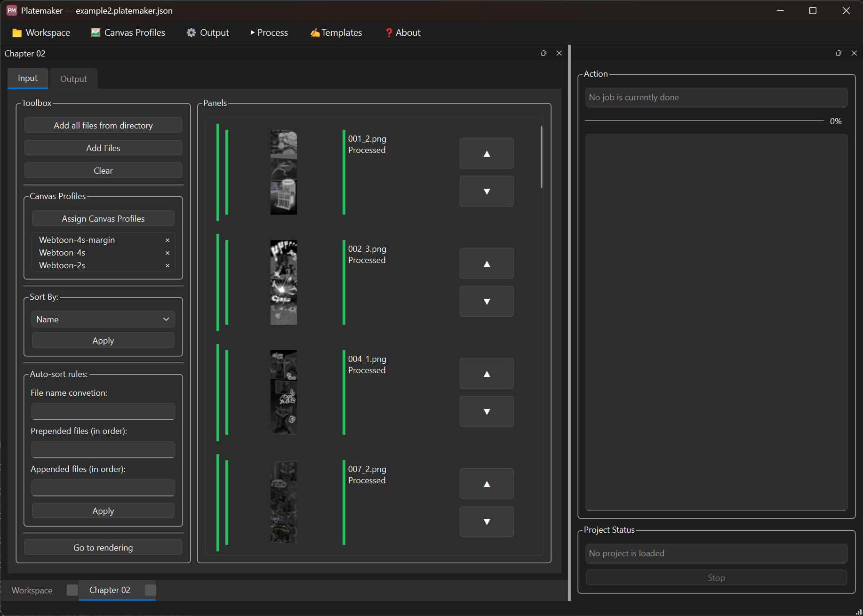863x616 pixels.
Task: Click the File name convention field
Action: pos(103,411)
